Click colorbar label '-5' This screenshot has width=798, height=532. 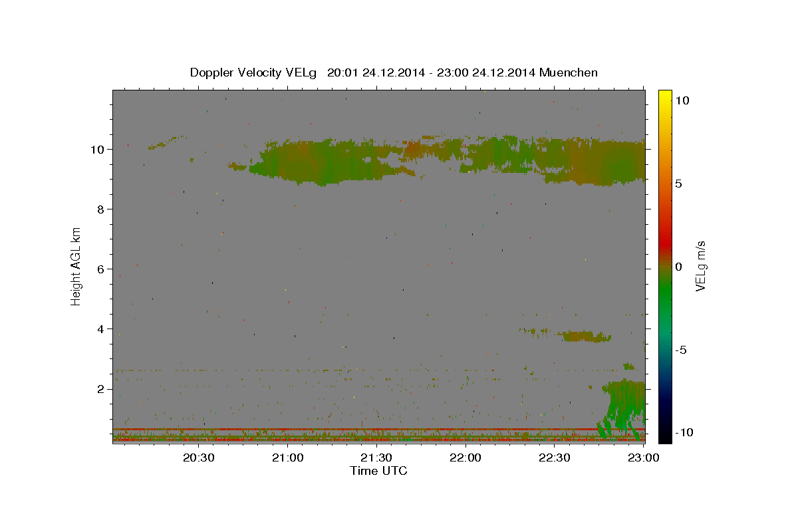tap(681, 350)
